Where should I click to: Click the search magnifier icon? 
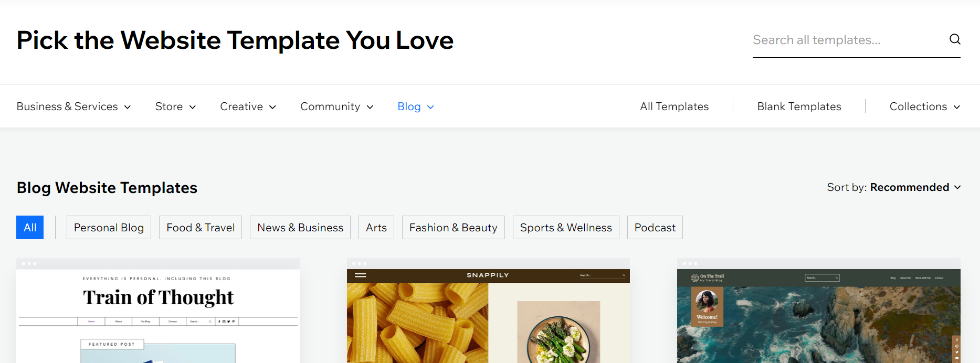(955, 39)
